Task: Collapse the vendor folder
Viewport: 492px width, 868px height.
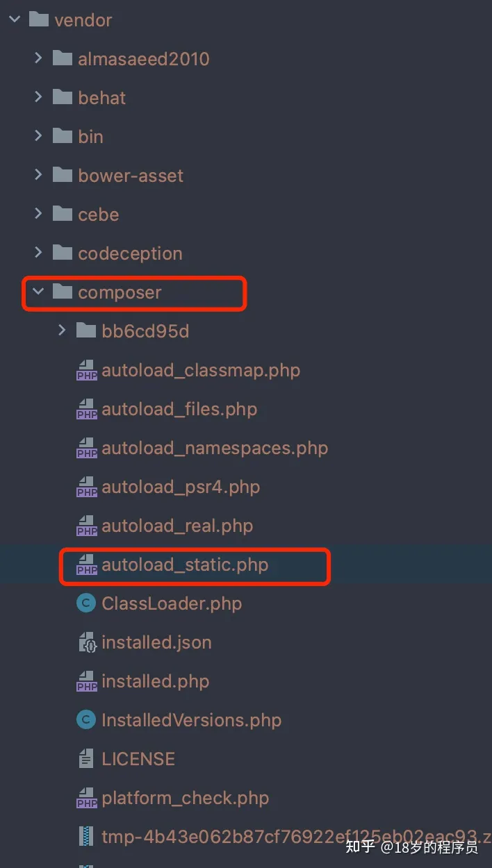Action: (x=15, y=20)
